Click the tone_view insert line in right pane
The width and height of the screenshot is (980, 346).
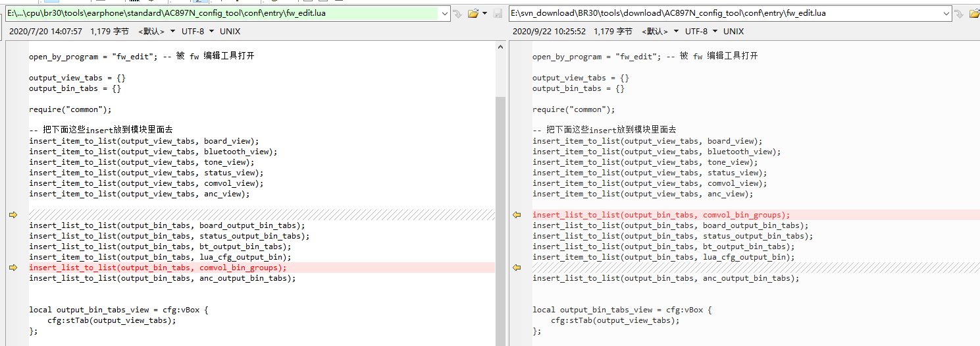(x=645, y=162)
